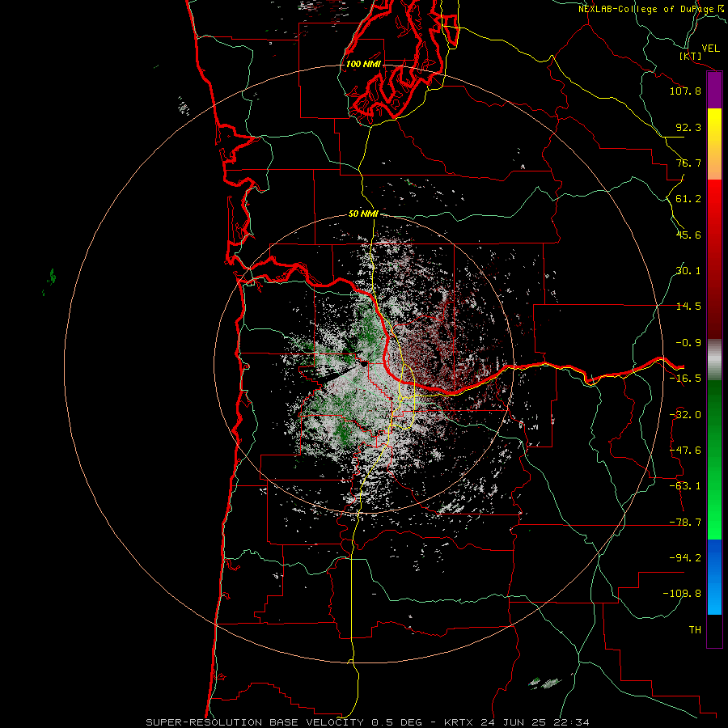728x728 pixels.
Task: Click the "TH" threshold label in legend
Action: pos(695,630)
